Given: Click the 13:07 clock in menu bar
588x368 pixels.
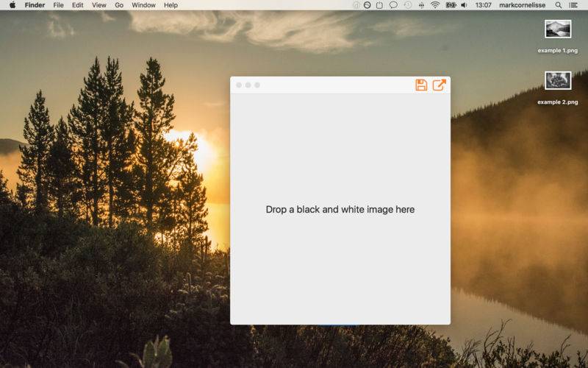Looking at the screenshot, I should [x=483, y=5].
